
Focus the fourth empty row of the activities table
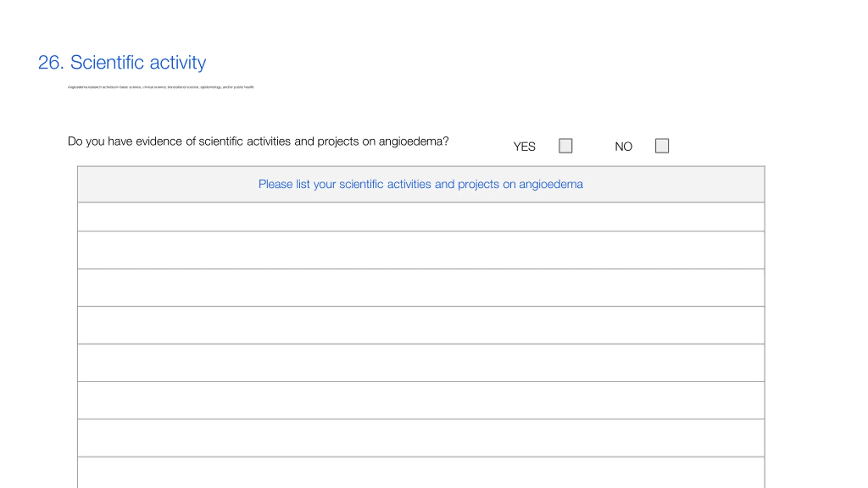tap(421, 325)
